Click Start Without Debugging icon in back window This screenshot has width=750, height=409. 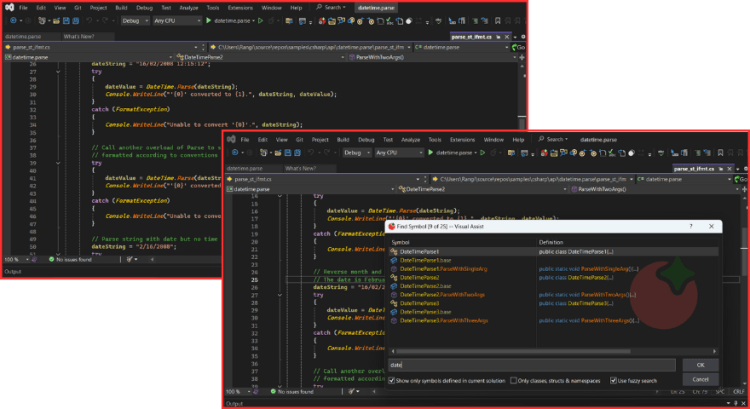point(261,21)
